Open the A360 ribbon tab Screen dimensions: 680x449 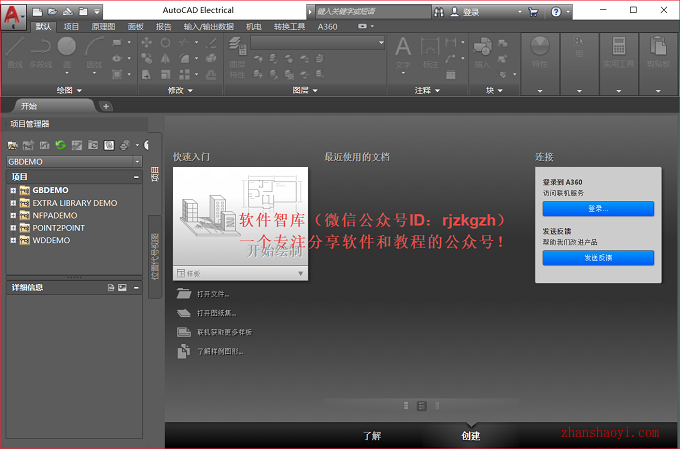(x=327, y=26)
